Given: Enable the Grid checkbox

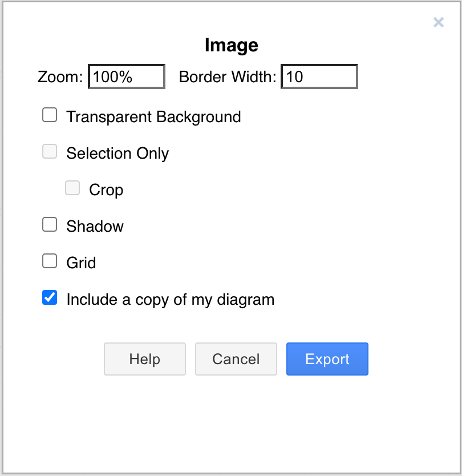Looking at the screenshot, I should pos(50,261).
